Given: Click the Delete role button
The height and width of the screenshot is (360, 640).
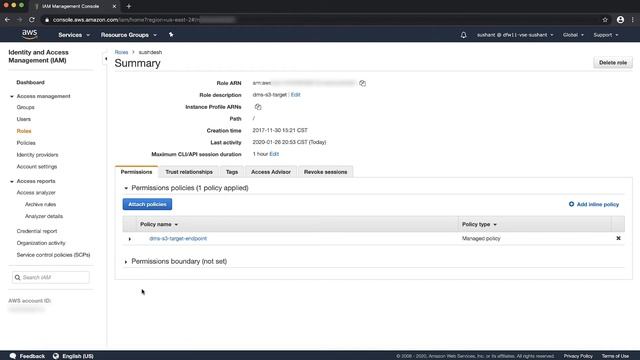Looking at the screenshot, I should pos(613,62).
